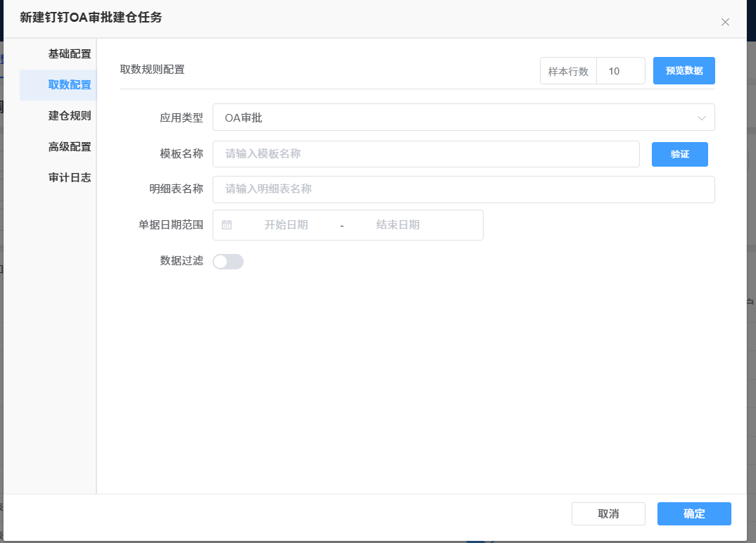Go to the 高级配置 tab
Screen dimensions: 756x543
click(69, 147)
